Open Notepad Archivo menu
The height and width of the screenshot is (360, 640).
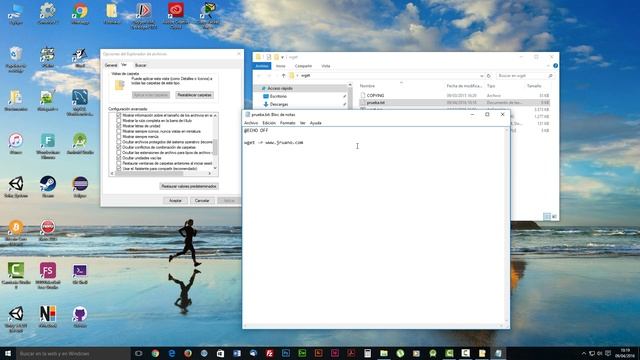pyautogui.click(x=251, y=123)
